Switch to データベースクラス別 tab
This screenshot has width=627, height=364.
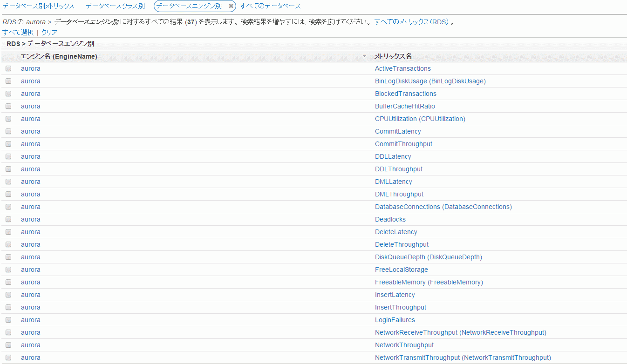(115, 6)
